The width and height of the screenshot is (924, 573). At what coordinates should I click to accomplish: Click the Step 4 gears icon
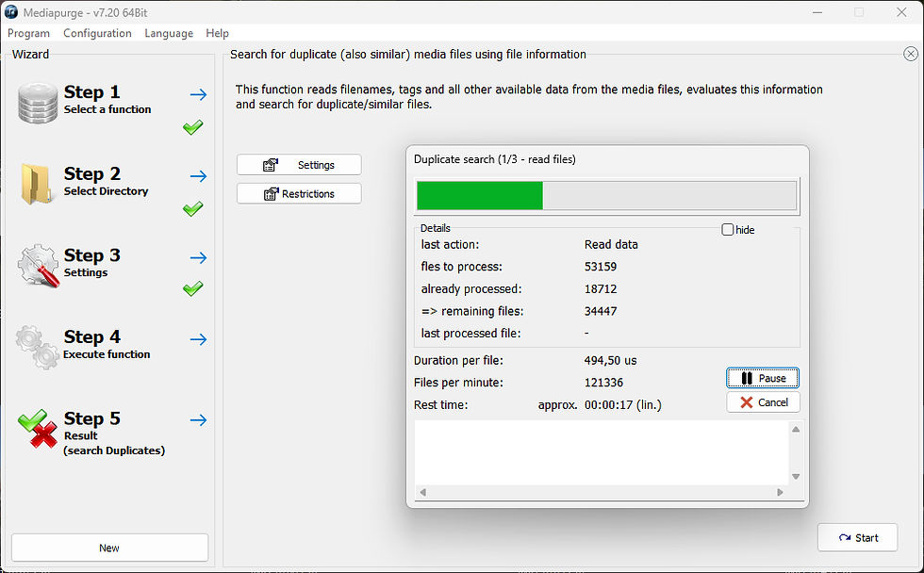(x=37, y=347)
